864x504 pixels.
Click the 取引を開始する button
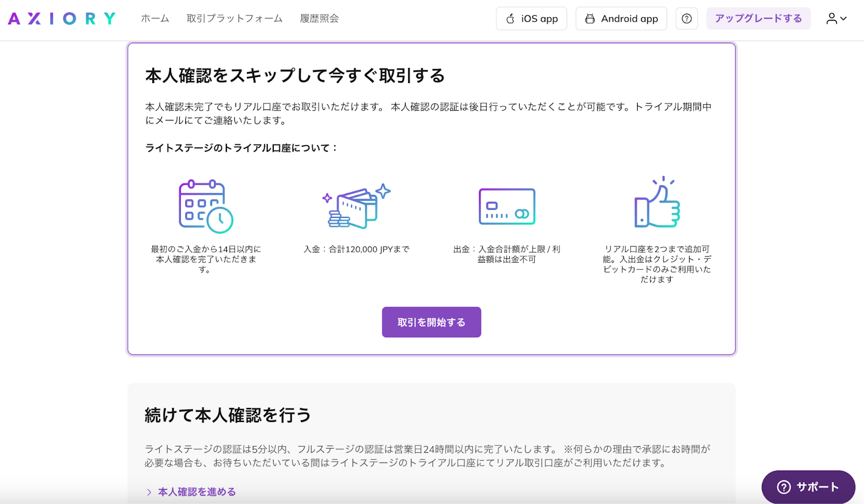(431, 322)
